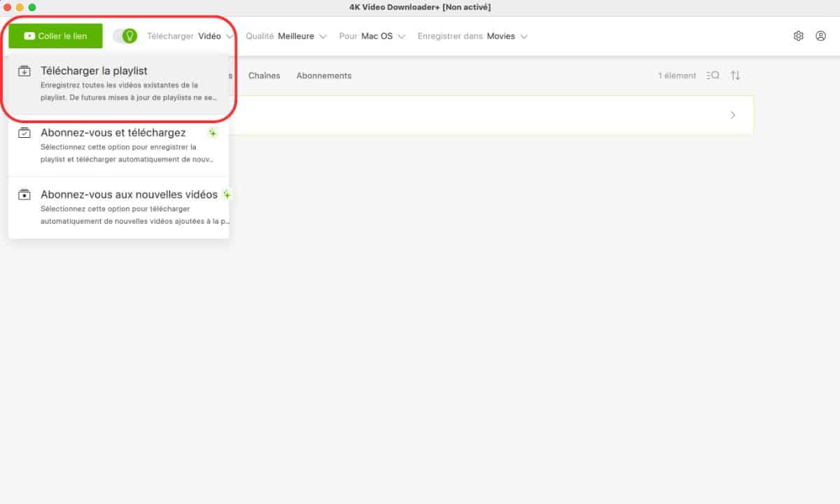Open the user account icon

[x=821, y=36]
